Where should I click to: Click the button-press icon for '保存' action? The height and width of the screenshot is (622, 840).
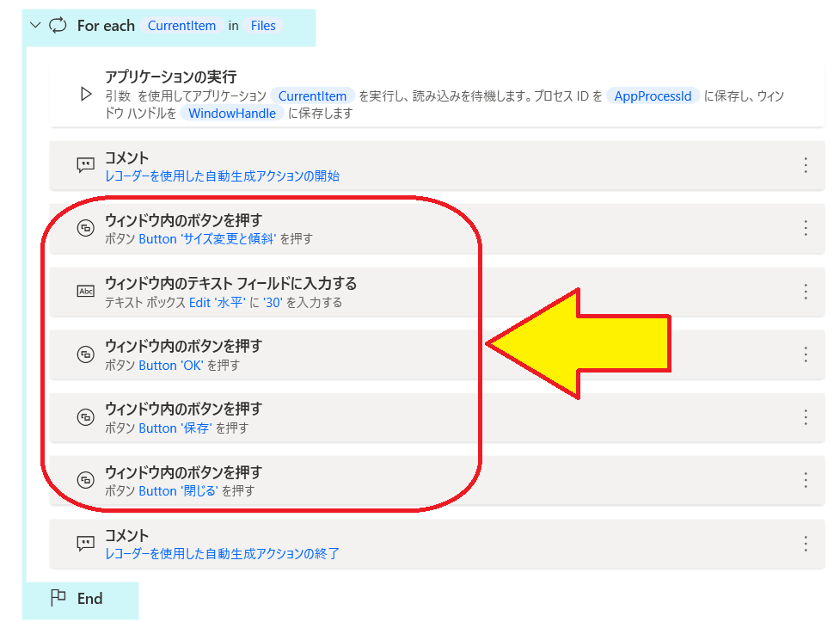[x=85, y=417]
